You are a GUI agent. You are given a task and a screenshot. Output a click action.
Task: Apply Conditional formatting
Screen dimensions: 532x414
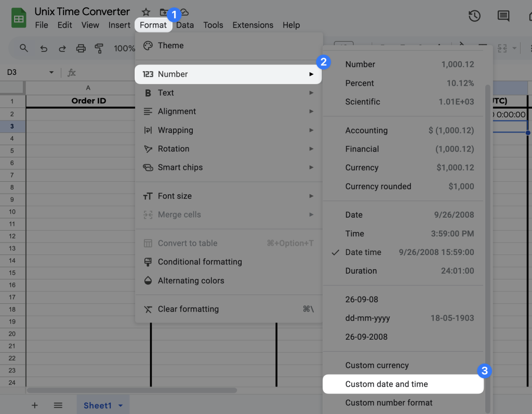200,262
